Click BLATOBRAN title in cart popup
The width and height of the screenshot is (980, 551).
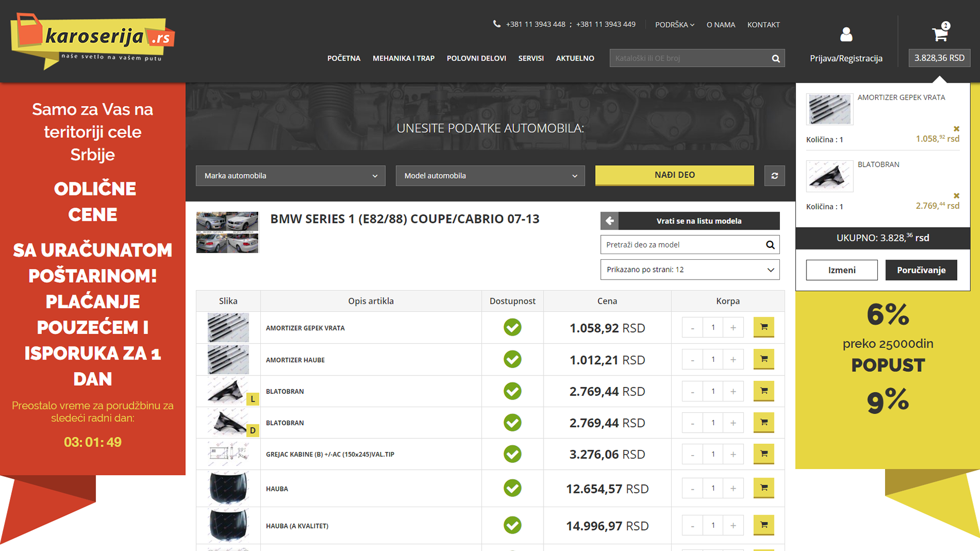pyautogui.click(x=878, y=164)
